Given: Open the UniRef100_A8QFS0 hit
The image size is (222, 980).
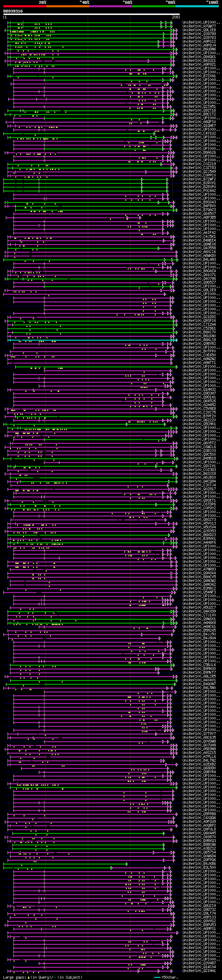Looking at the screenshot, I should [x=199, y=122].
